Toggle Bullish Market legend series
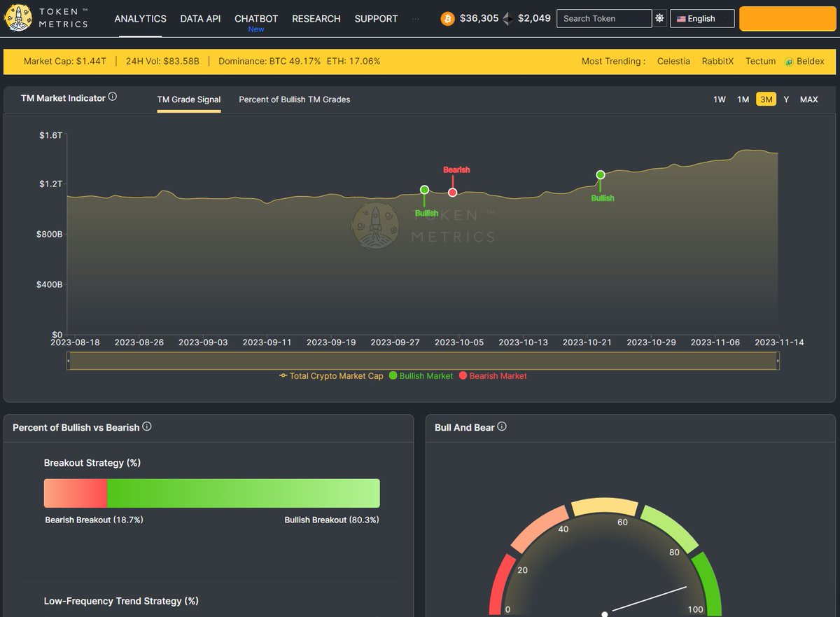The image size is (840, 617). (421, 376)
